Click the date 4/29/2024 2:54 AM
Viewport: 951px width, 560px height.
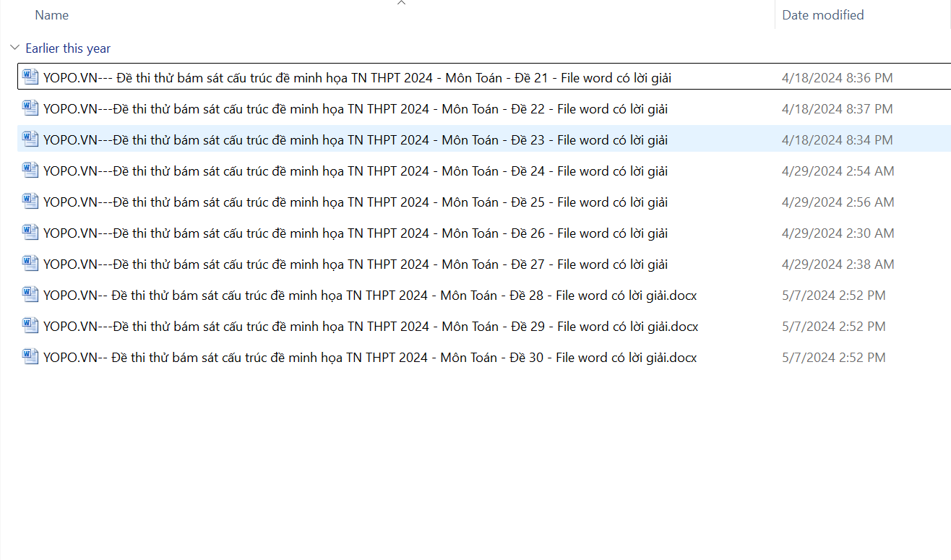tap(838, 171)
